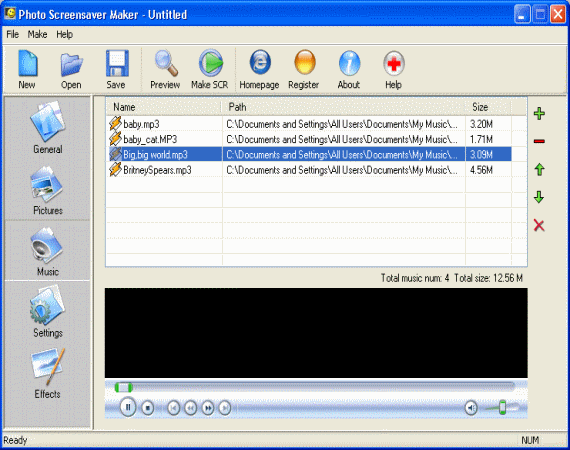Add music with the green plus icon

tap(539, 113)
